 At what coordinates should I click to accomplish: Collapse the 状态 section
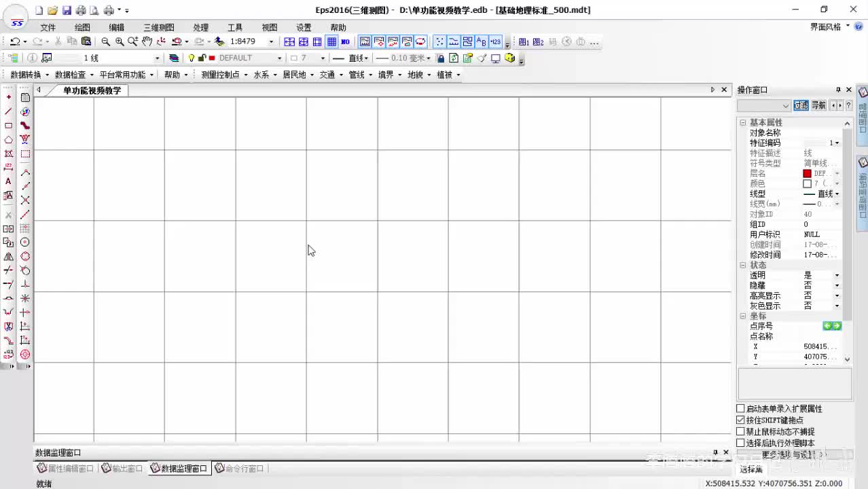tap(743, 266)
